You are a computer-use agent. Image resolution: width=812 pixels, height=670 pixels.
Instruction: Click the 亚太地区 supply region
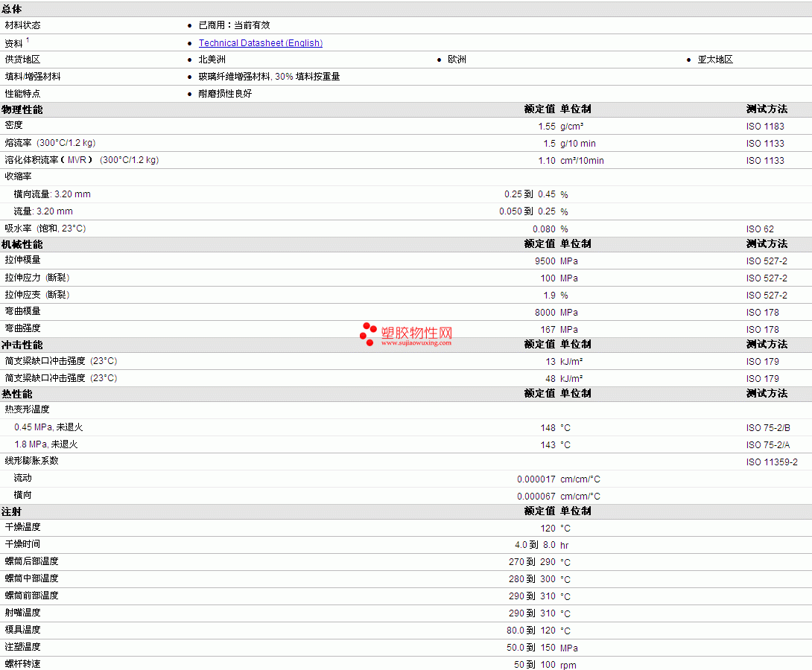point(715,60)
